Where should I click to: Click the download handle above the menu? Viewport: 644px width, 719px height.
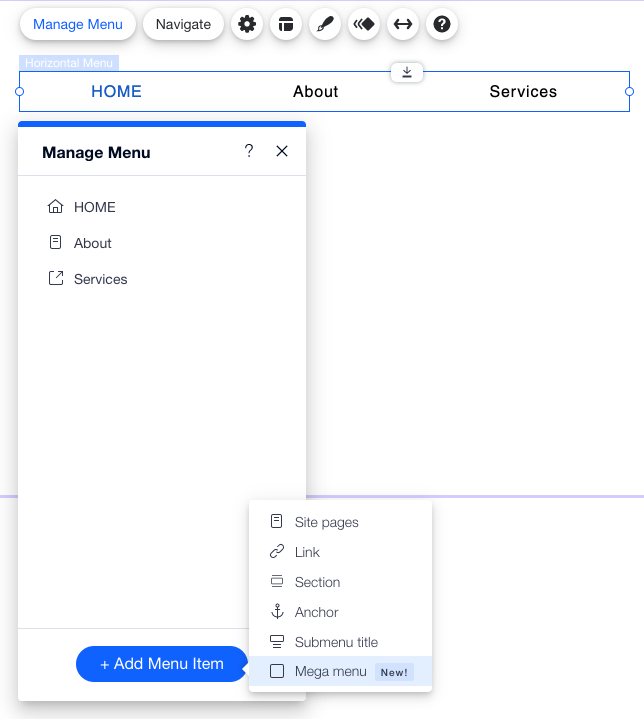[x=407, y=72]
